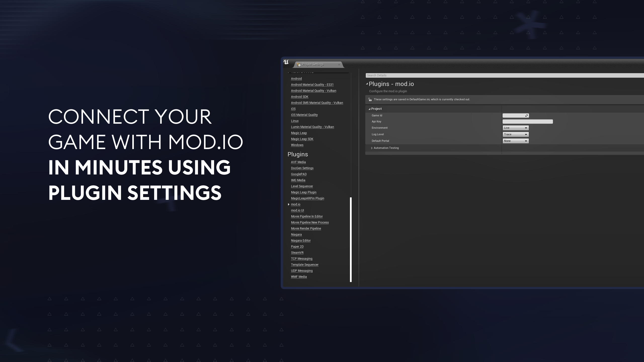Open Template Sequencer settings
The image size is (644, 362).
click(x=305, y=265)
